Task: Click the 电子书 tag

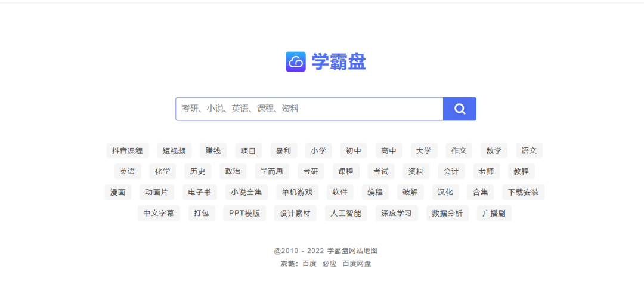Action: point(200,192)
